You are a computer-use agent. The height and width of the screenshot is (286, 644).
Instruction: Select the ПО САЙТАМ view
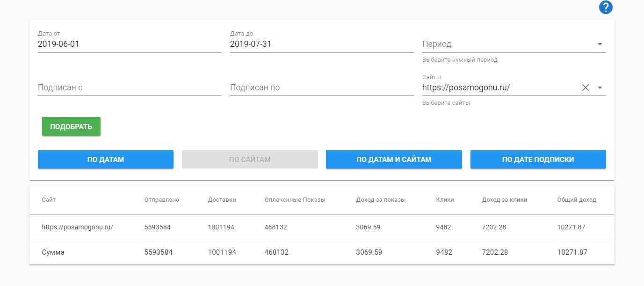(250, 160)
